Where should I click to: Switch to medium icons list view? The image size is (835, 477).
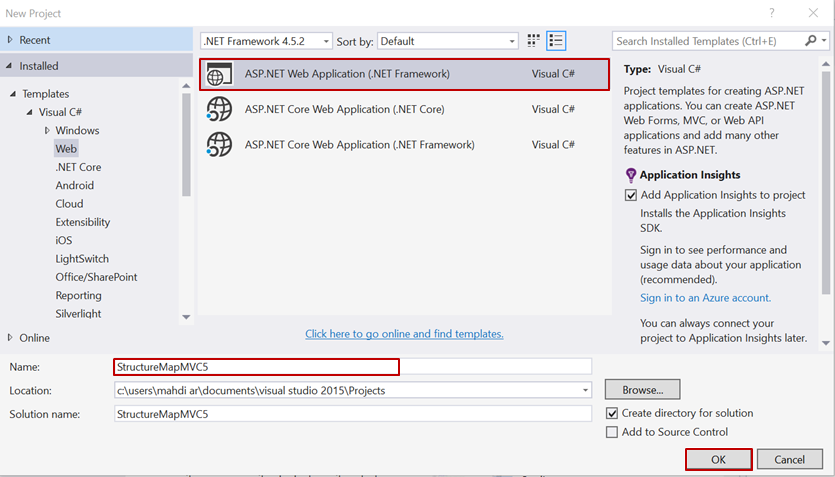tap(556, 41)
